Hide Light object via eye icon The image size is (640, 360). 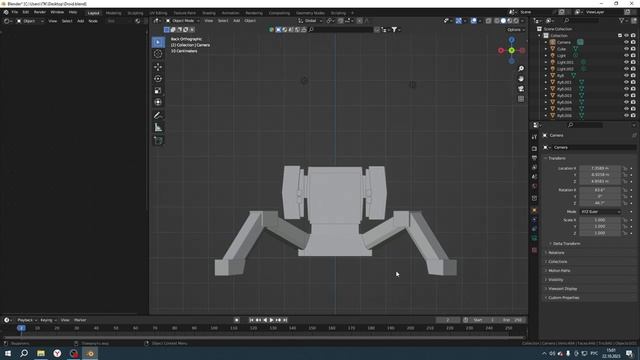[x=626, y=56]
